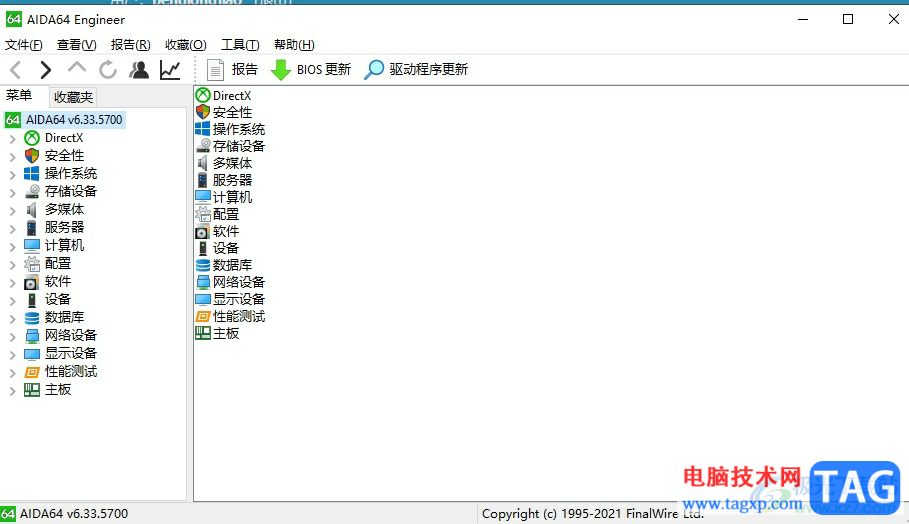909x524 pixels.
Task: Click display device icon in right pane
Action: (x=203, y=299)
